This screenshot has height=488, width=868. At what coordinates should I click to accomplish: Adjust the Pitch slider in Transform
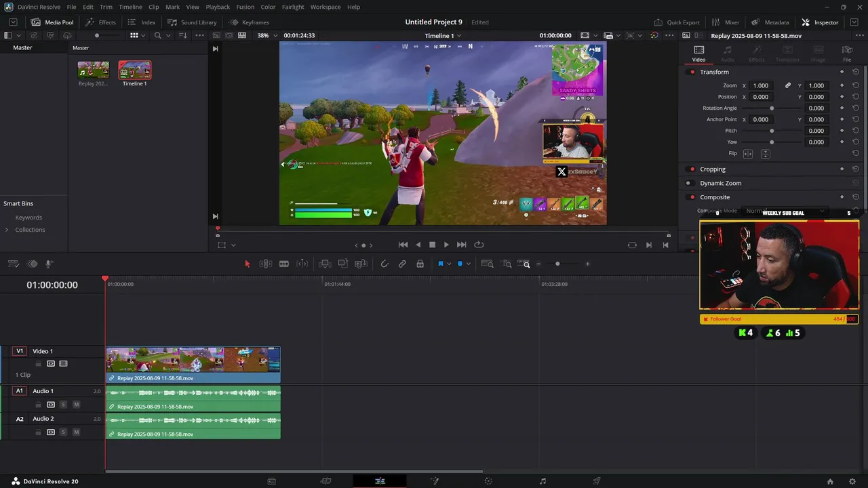point(772,131)
